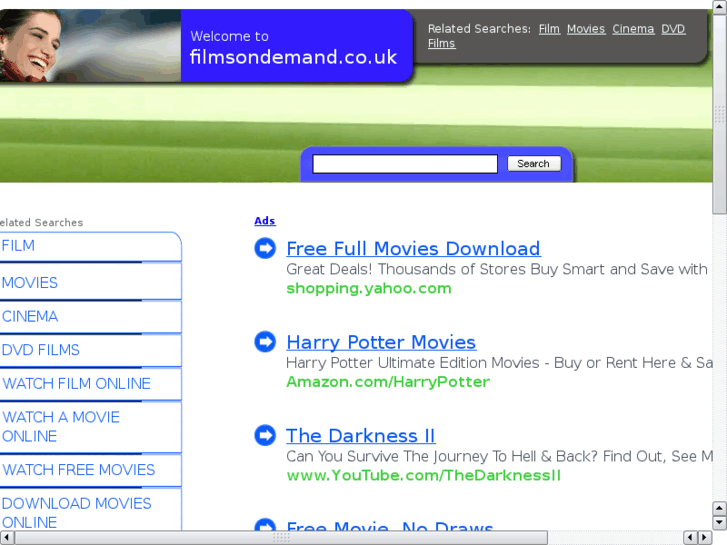Viewport: 727px width, 545px height.
Task: Select Movies in header related searches
Action: [586, 29]
